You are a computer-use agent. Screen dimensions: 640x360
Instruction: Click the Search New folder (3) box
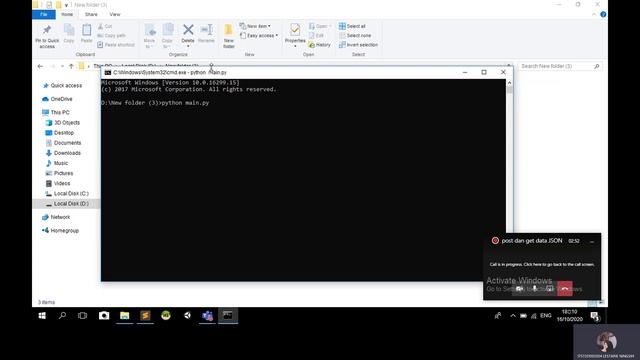[559, 66]
